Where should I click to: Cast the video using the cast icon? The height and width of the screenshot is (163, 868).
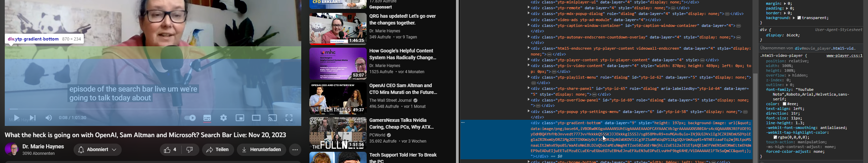(x=273, y=118)
